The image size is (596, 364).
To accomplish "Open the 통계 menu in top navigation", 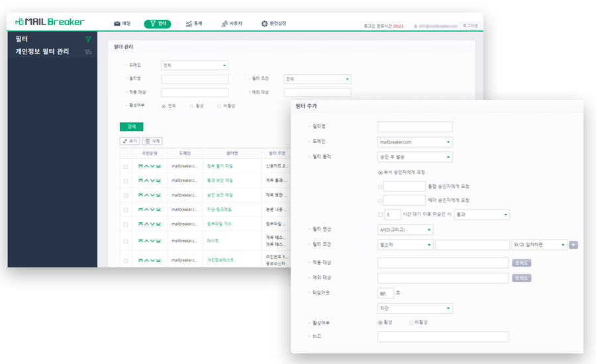I will 194,24.
